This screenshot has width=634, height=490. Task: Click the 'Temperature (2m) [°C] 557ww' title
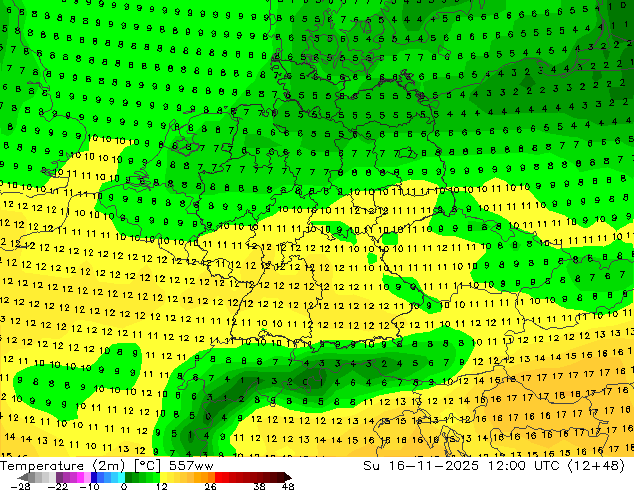[x=107, y=466]
